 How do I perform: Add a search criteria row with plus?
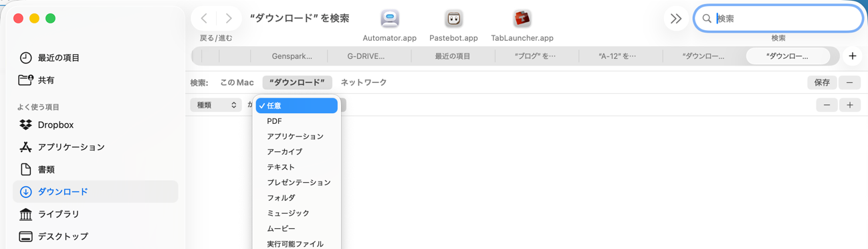click(x=850, y=105)
